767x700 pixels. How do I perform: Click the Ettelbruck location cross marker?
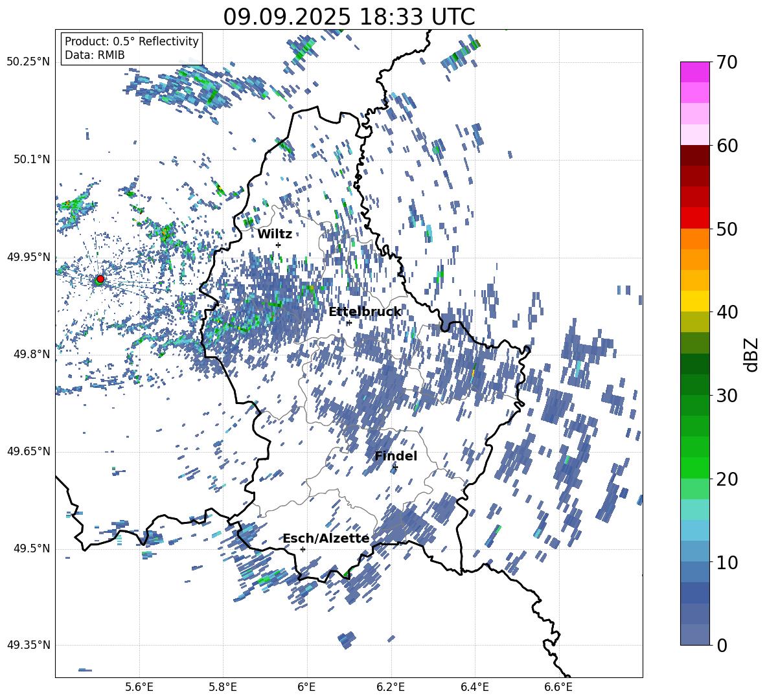pos(349,322)
